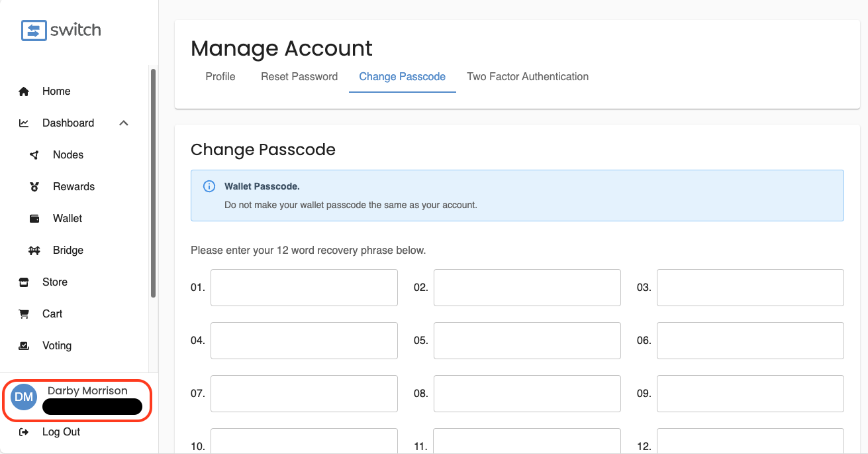Click the Voting ballot icon
Viewport: 868px width, 454px height.
tap(24, 346)
